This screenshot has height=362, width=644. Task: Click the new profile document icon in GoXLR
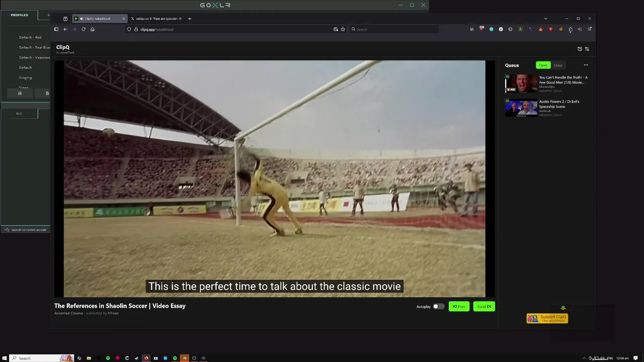[x=47, y=93]
